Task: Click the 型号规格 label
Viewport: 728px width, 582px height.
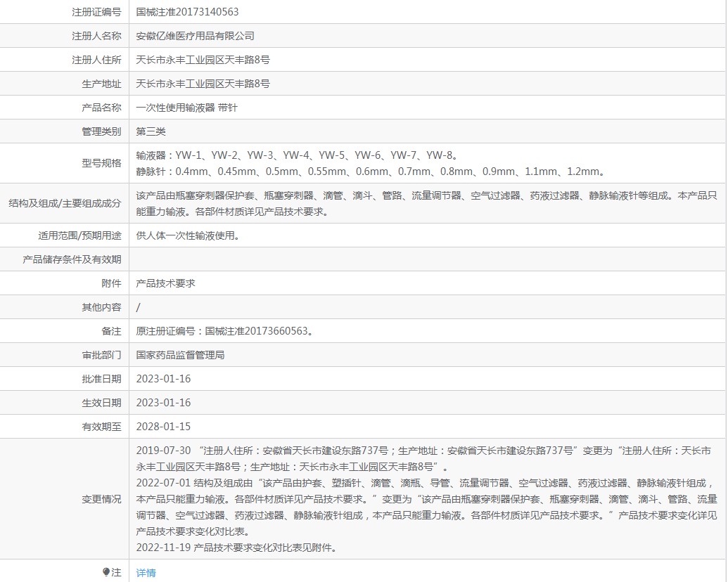Action: coord(102,163)
